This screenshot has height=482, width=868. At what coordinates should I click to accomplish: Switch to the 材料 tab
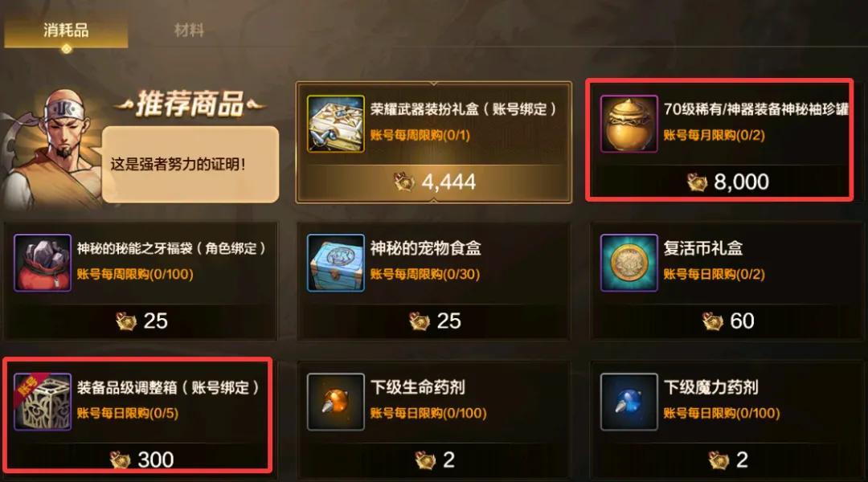189,30
